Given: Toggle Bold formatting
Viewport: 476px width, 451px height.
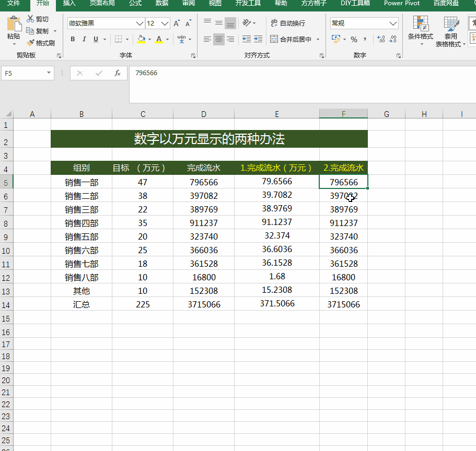Looking at the screenshot, I should tap(73, 39).
